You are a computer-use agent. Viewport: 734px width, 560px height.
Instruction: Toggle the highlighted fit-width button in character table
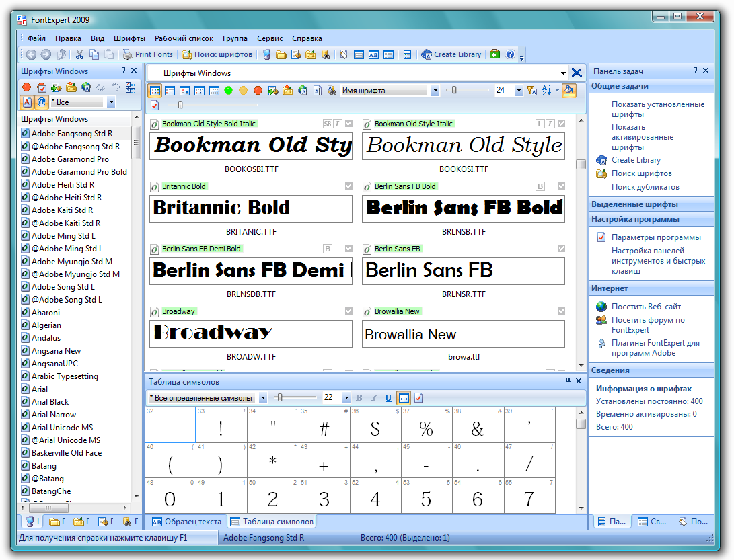coord(404,398)
